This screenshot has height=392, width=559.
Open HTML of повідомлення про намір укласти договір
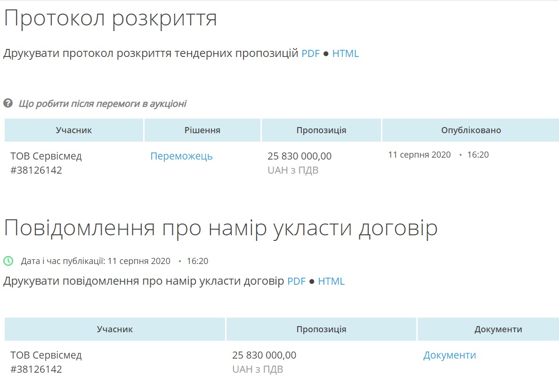(331, 281)
